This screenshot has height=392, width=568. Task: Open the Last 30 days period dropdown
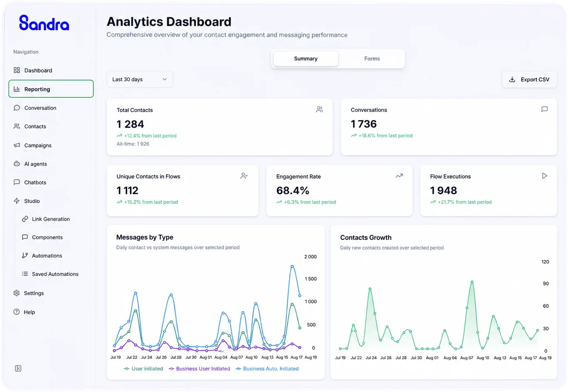point(140,79)
